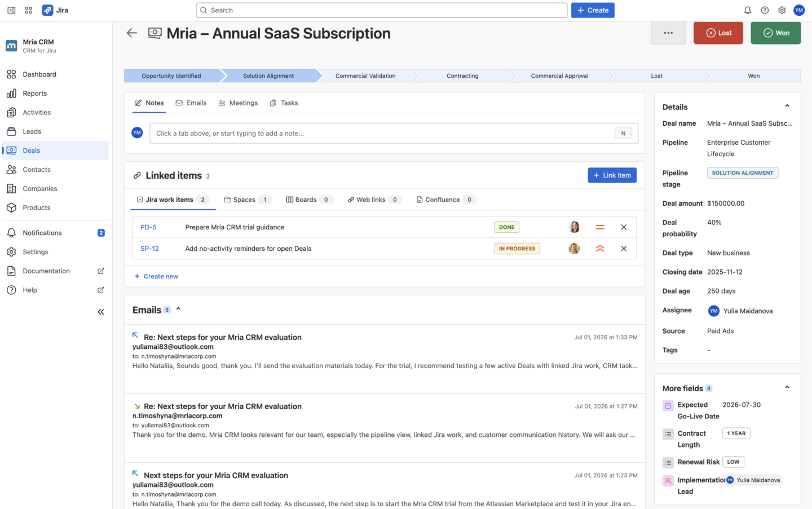Unlink PD-5 with its X icon

point(624,227)
